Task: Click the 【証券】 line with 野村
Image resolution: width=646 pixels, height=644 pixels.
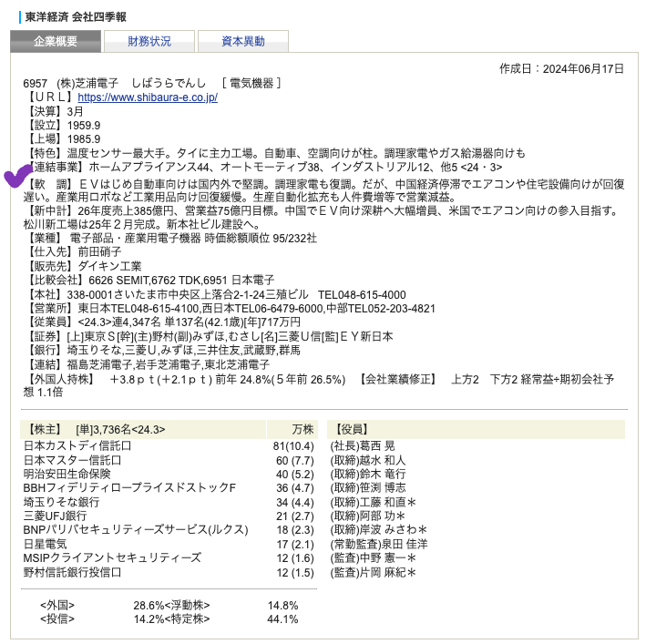Action: tap(208, 336)
